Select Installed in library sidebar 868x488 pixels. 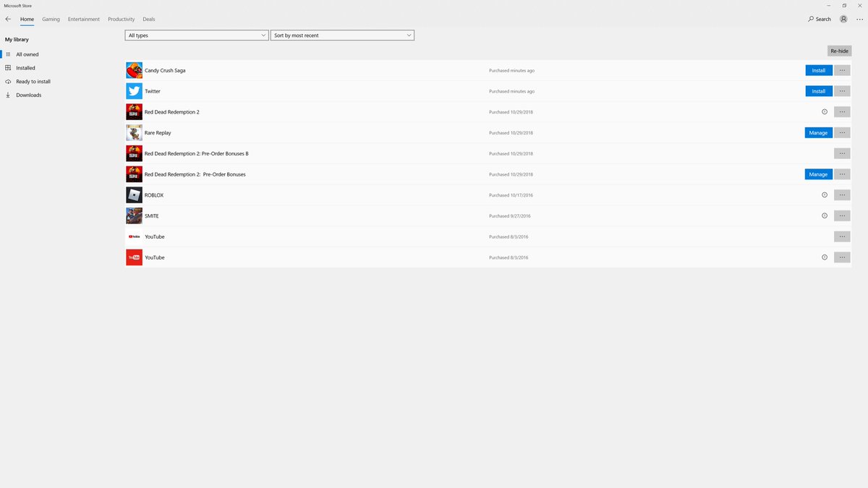(x=58, y=68)
